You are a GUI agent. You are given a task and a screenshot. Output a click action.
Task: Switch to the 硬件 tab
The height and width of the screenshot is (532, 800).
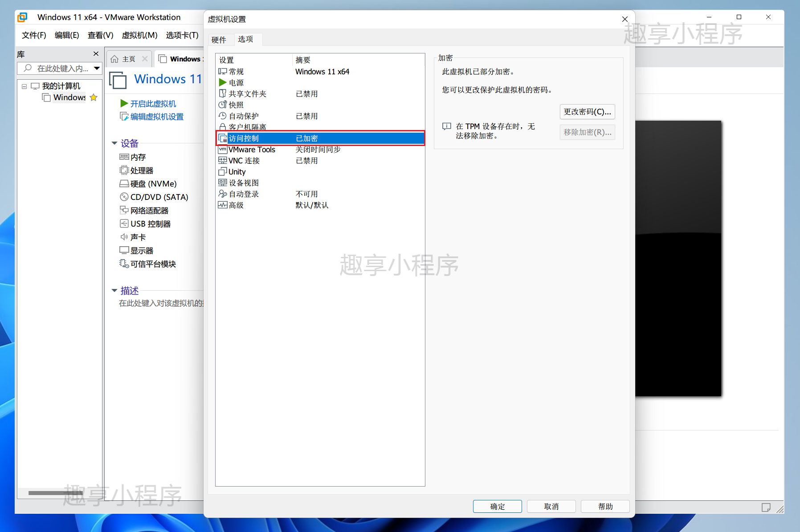pos(219,40)
